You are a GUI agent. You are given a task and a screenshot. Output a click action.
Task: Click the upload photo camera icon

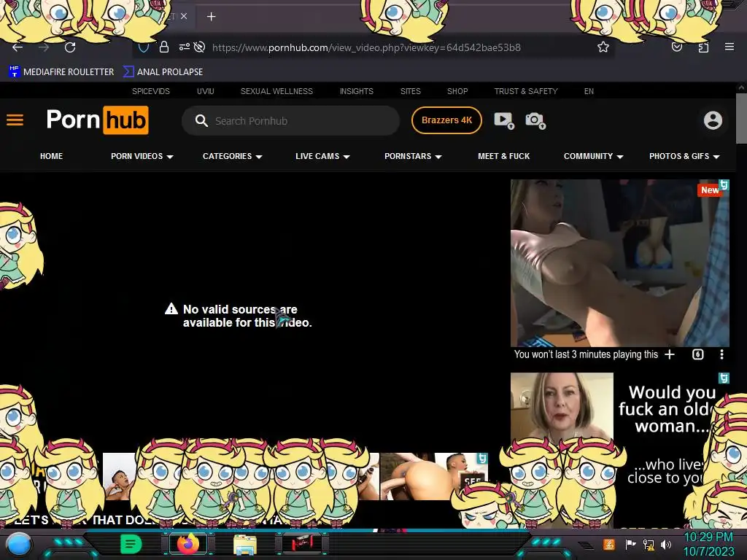tap(535, 120)
